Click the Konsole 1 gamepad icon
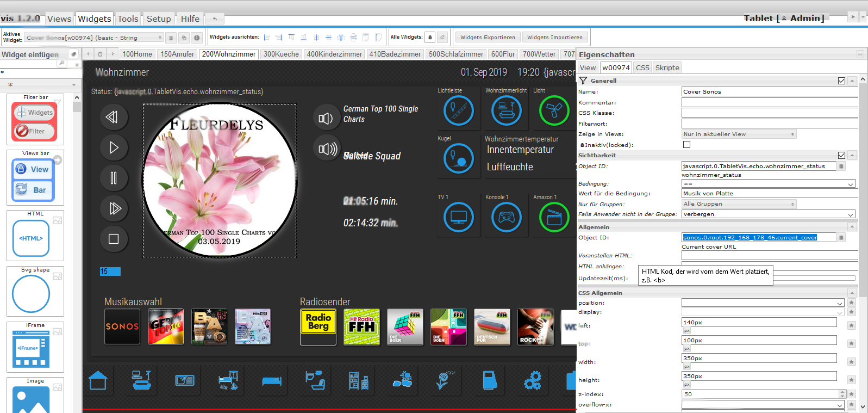Image resolution: width=868 pixels, height=413 pixels. point(507,217)
